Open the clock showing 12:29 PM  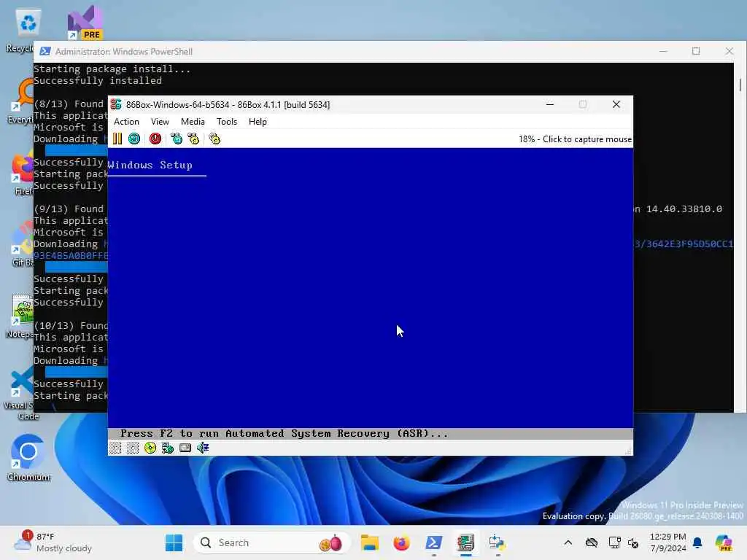(x=668, y=542)
